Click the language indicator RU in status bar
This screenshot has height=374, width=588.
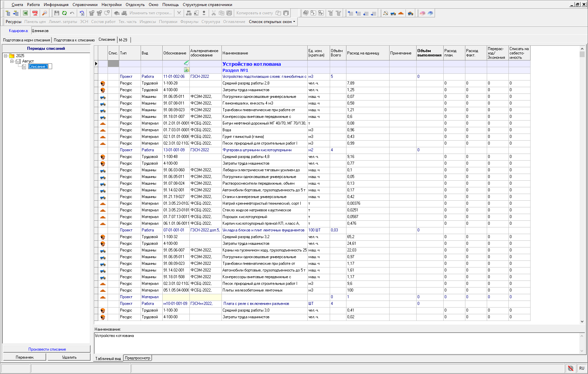(x=582, y=368)
